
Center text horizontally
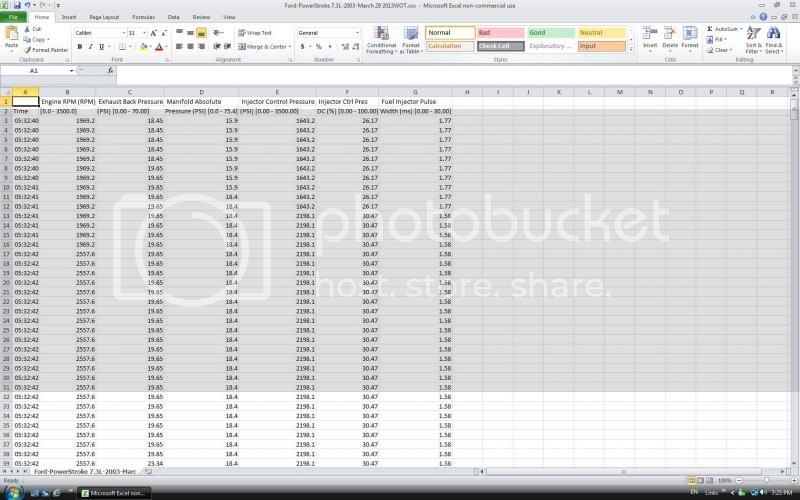coord(190,46)
